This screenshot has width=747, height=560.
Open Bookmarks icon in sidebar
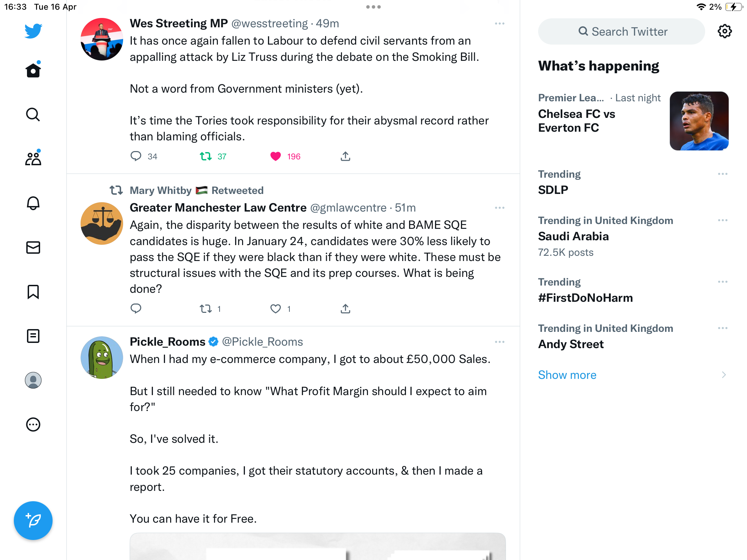(33, 292)
